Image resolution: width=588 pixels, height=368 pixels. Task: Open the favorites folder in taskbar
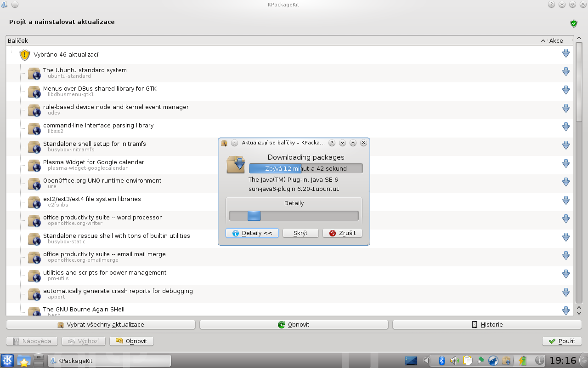(23, 361)
